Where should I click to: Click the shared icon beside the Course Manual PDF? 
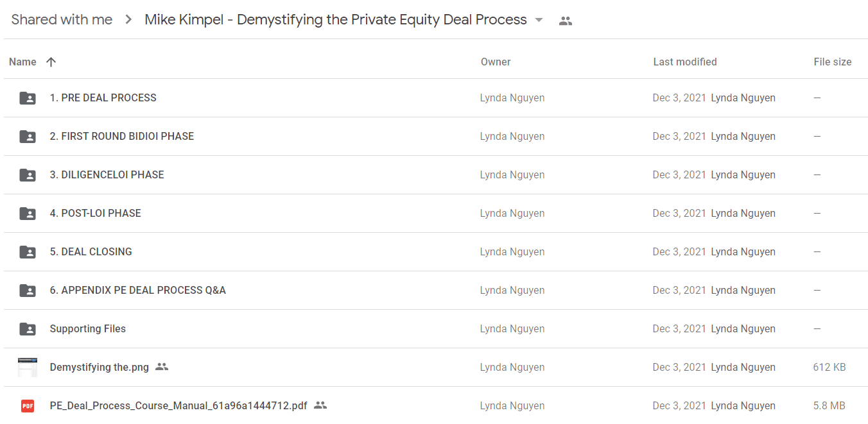(x=320, y=405)
